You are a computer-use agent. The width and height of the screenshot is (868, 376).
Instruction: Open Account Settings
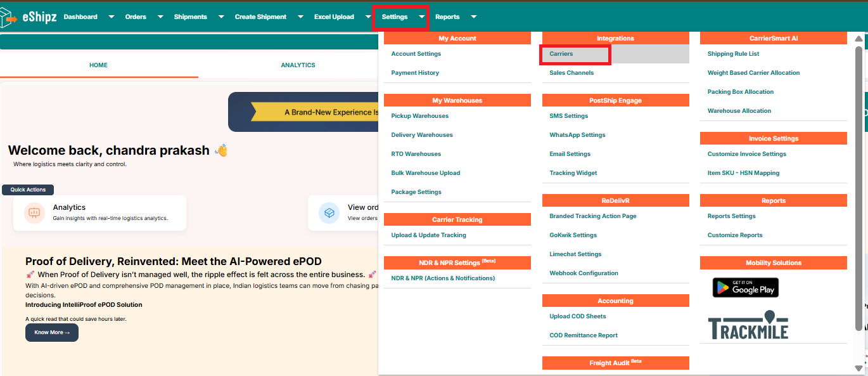(x=416, y=54)
